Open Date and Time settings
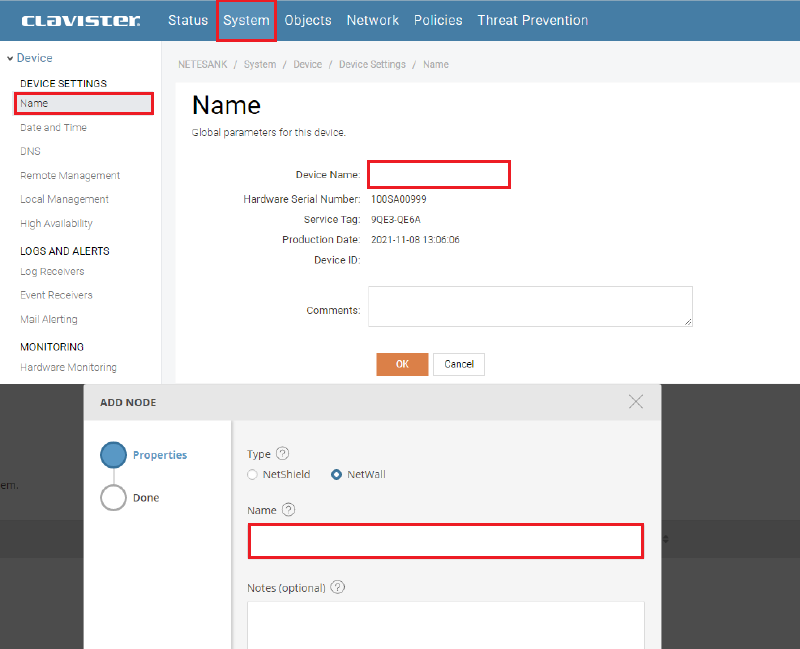This screenshot has width=800, height=649. pyautogui.click(x=53, y=127)
